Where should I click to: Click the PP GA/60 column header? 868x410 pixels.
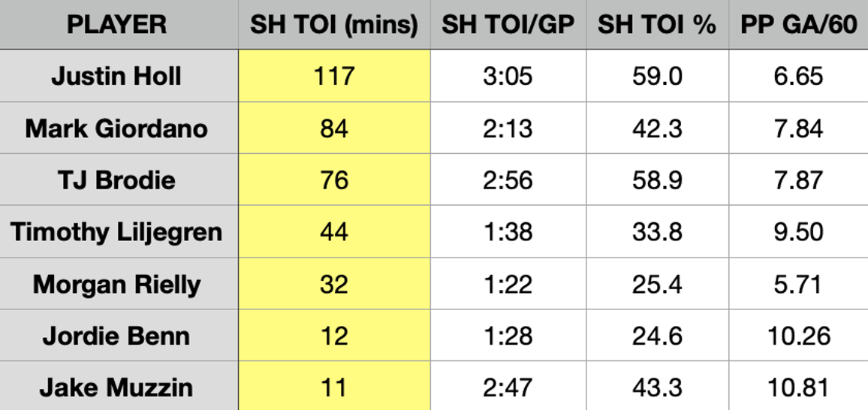coord(798,25)
